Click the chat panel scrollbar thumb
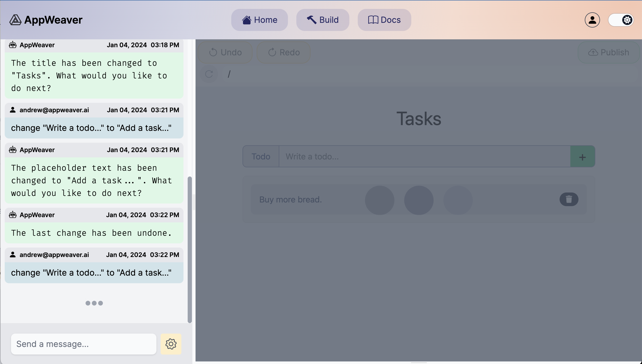 tap(190, 249)
